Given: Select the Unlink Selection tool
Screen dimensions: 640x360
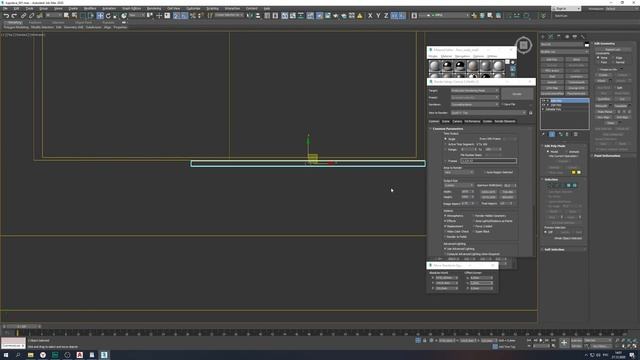Looking at the screenshot, I should (x=31, y=16).
